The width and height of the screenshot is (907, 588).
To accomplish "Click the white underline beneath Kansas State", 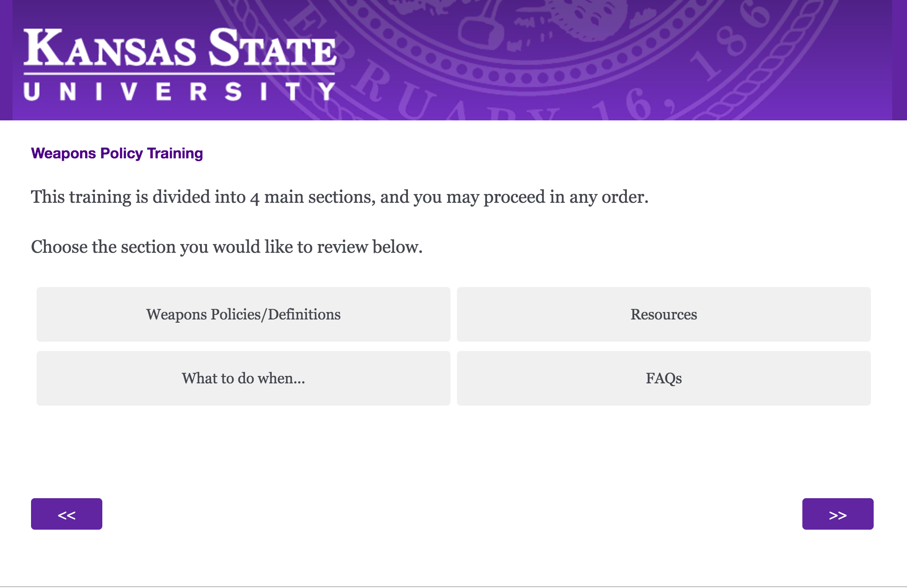I will tap(180, 73).
